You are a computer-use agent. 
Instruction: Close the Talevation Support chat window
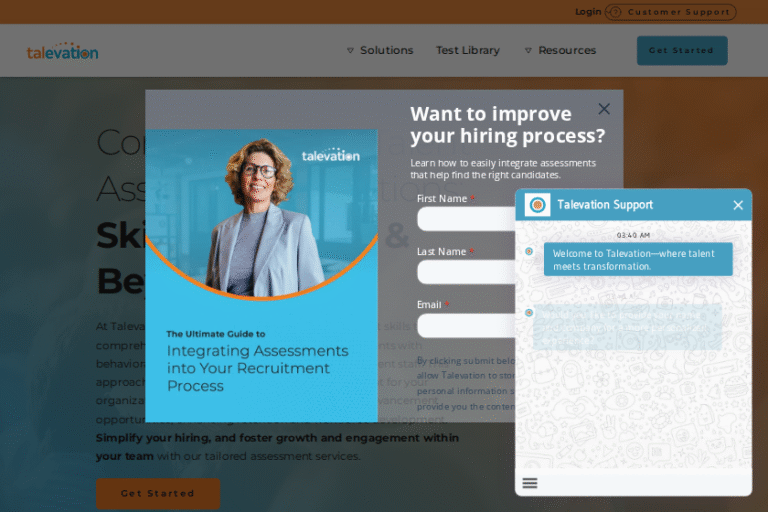click(738, 205)
